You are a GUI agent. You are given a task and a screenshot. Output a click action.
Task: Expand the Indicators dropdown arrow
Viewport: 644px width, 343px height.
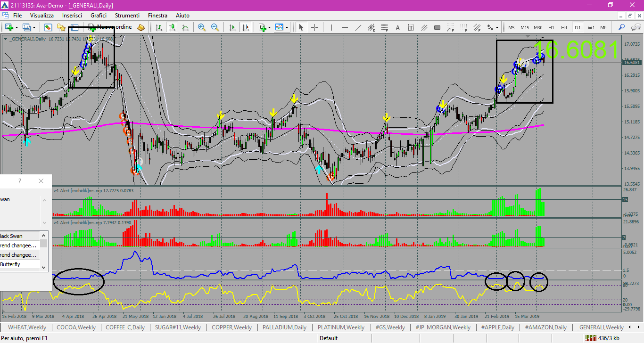(269, 27)
